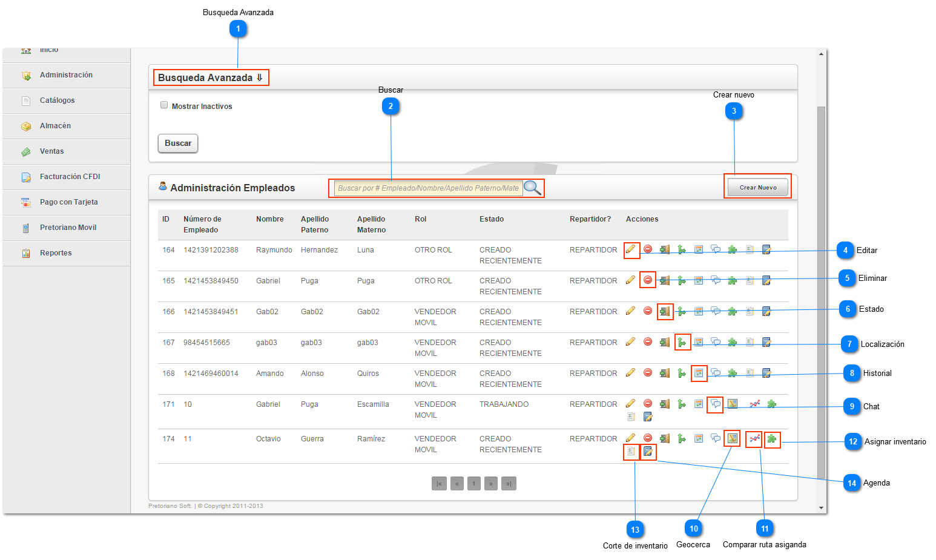Open Agenda icon for Gabriel Escamilla row

(x=648, y=417)
